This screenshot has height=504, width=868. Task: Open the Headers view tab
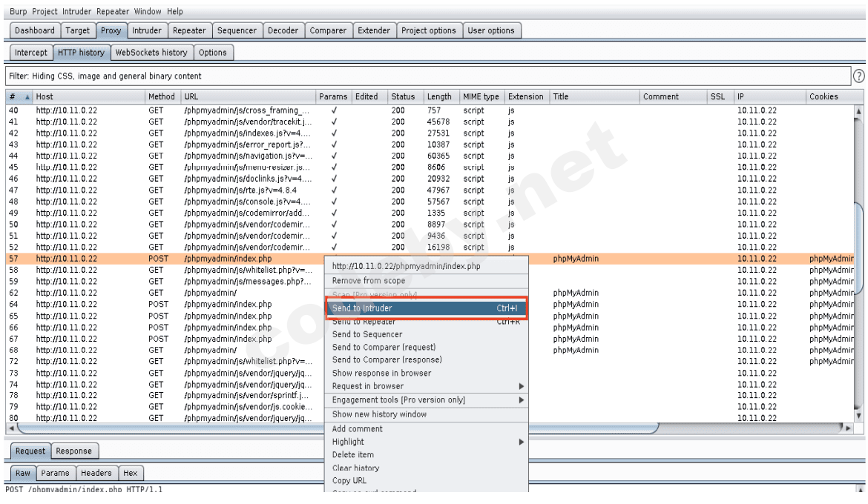click(96, 473)
